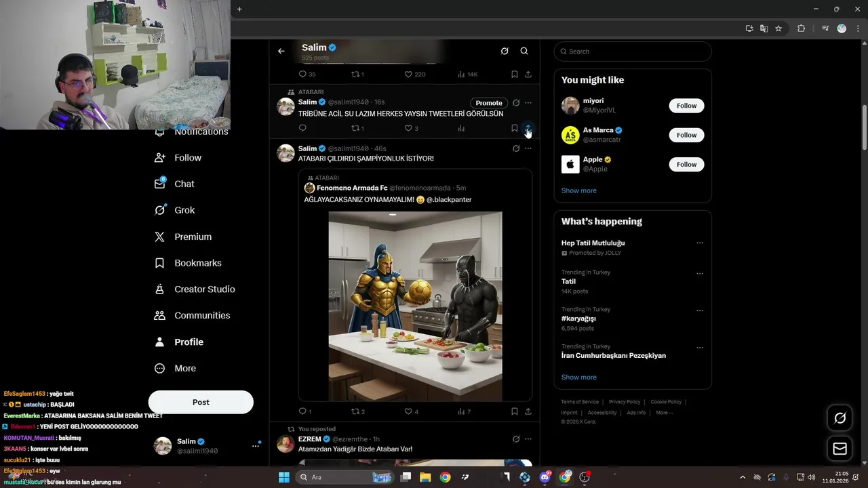
Task: Like the TRİBÜNE ACİL SU tweet
Action: pyautogui.click(x=411, y=128)
